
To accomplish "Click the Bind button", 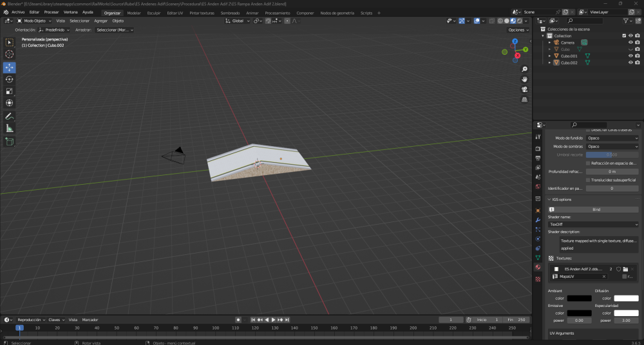I will click(x=596, y=209).
